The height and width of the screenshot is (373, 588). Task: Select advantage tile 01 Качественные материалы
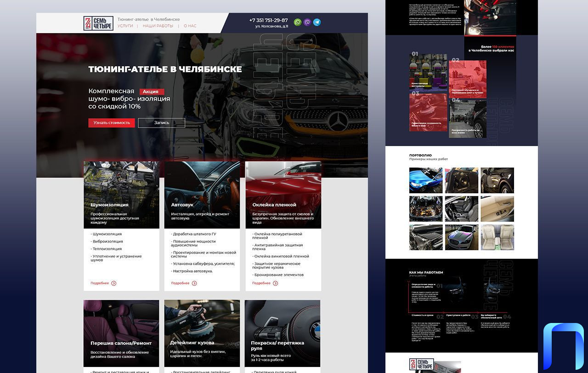coord(428,73)
